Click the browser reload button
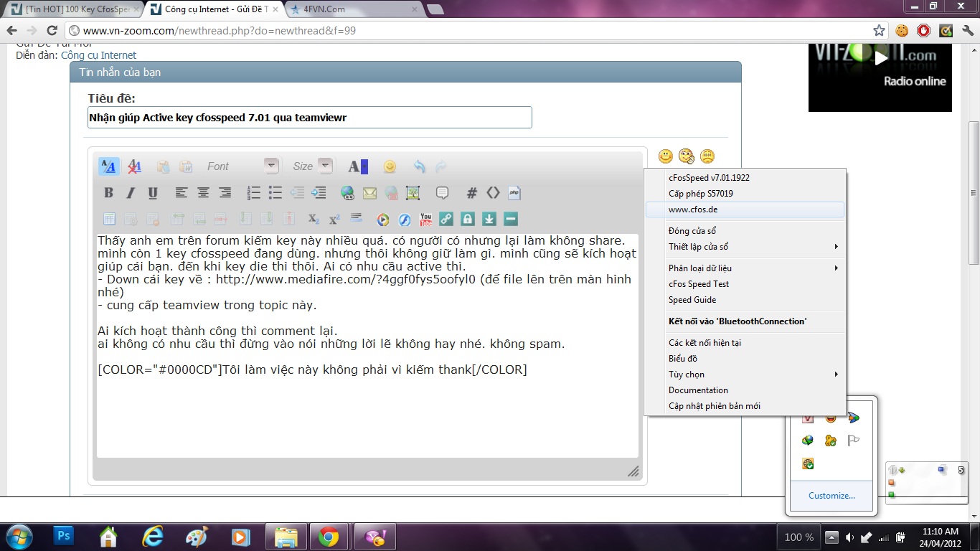Screen dimensions: 980x551 [52, 31]
